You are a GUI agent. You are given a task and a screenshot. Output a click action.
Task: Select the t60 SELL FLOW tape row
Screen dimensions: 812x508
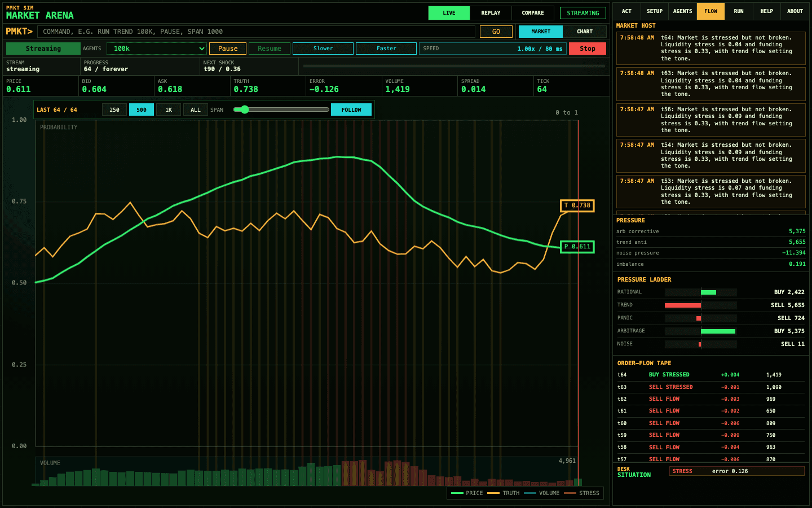click(x=711, y=423)
